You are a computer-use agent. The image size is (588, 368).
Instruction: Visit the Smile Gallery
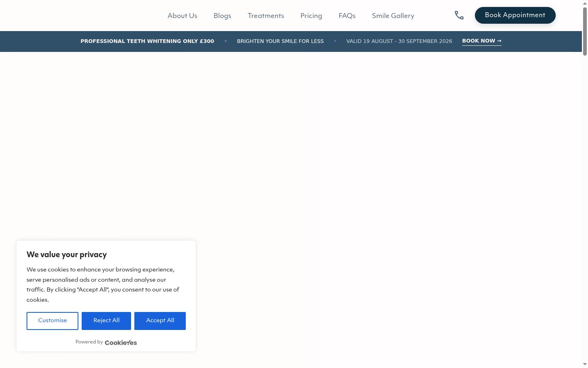coord(393,16)
